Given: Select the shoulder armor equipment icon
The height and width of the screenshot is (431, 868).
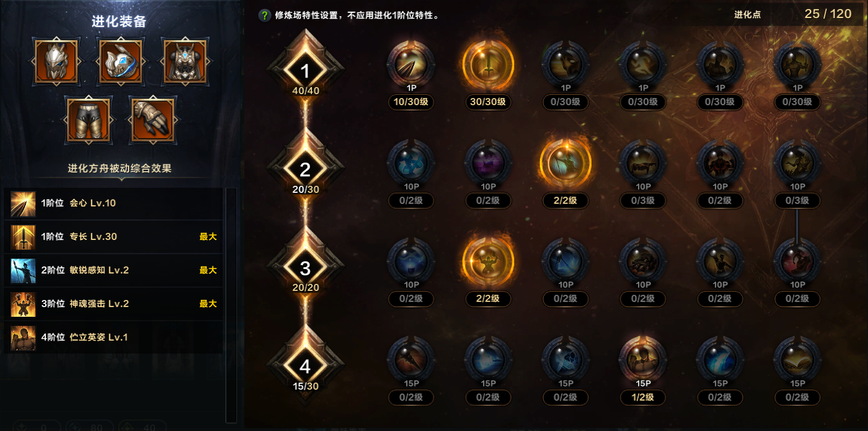Looking at the screenshot, I should 121,61.
